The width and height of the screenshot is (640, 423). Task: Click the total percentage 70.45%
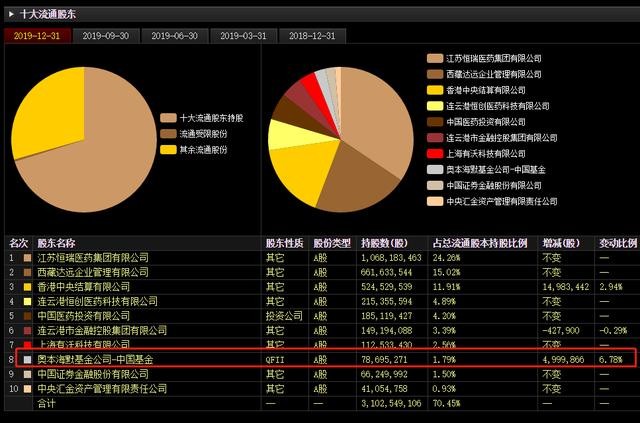tap(446, 403)
